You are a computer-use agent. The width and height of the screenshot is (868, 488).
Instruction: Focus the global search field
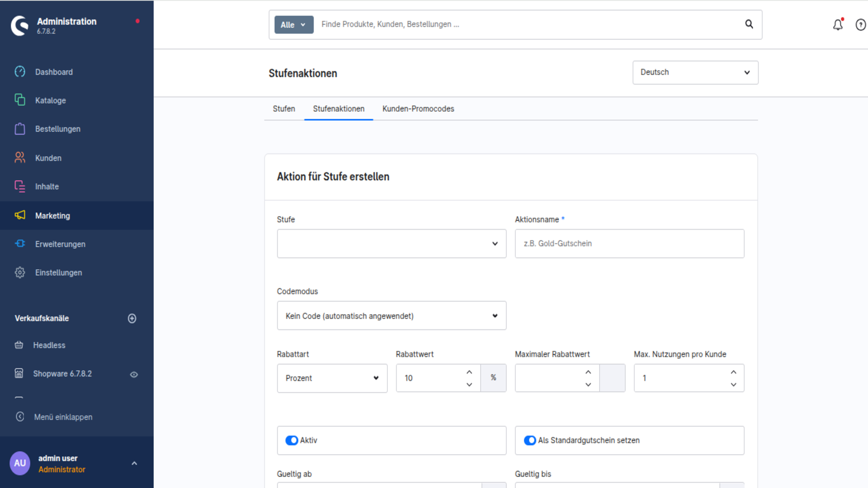pyautogui.click(x=529, y=24)
